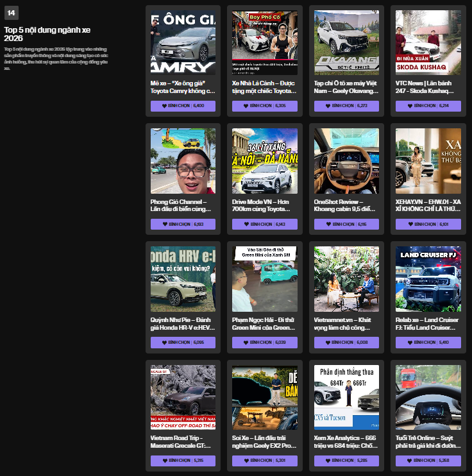Open the Soi Xe silhouette car thumbnail
This screenshot has width=472, height=476.
pyautogui.click(x=265, y=397)
